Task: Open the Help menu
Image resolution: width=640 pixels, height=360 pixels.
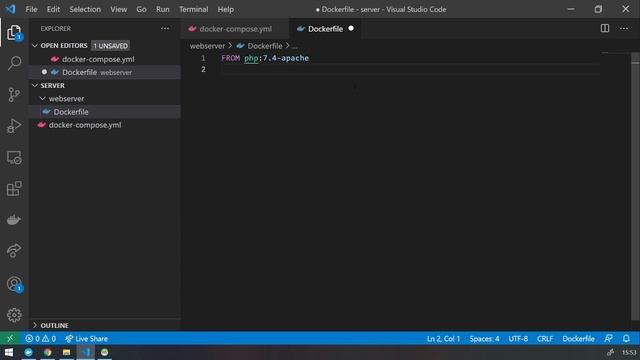Action: [225, 9]
